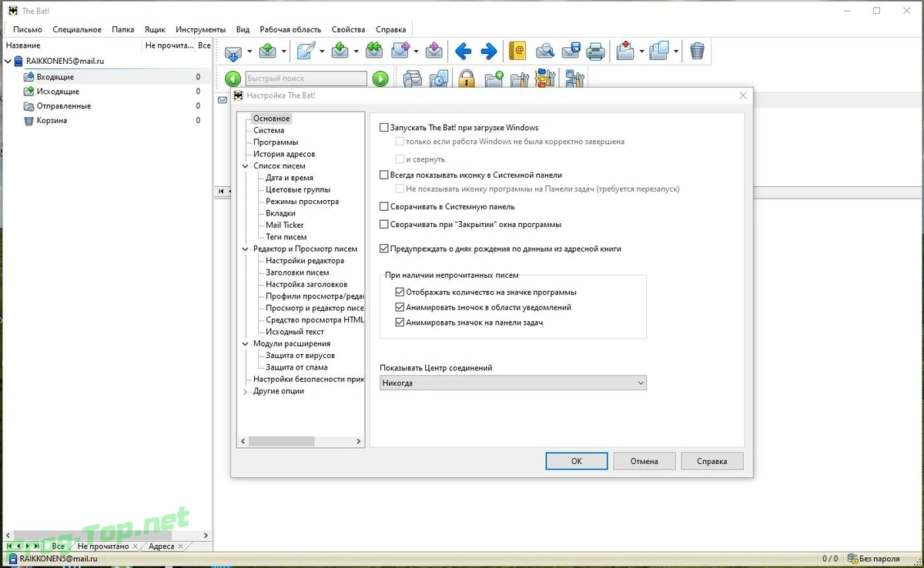
Task: Open the Показывать Центр соединений dropdown
Action: pyautogui.click(x=514, y=383)
